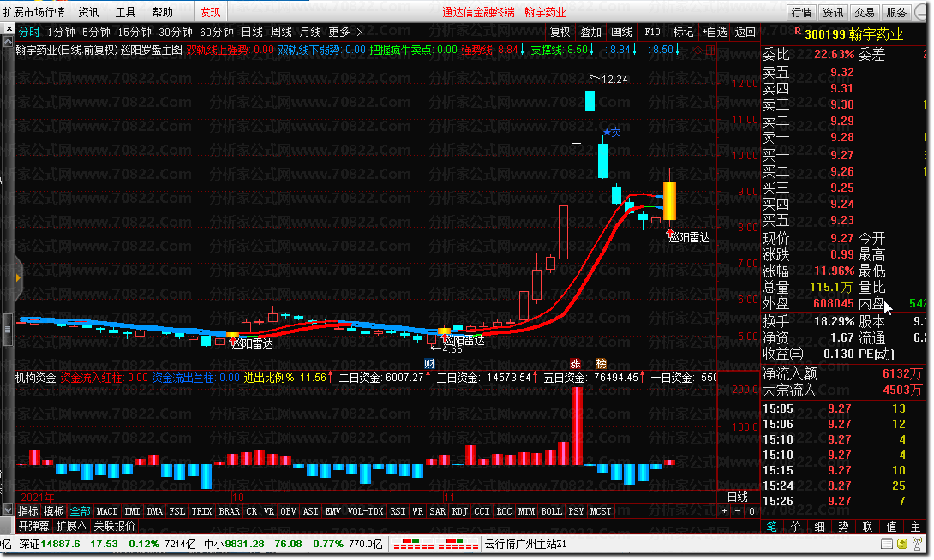Open the 发现 tab
The height and width of the screenshot is (560, 934).
210,12
